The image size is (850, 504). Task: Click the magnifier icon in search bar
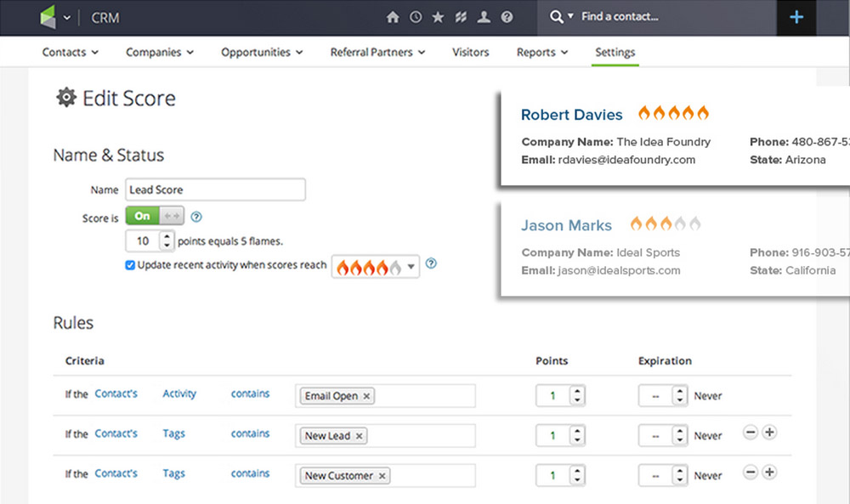(555, 17)
